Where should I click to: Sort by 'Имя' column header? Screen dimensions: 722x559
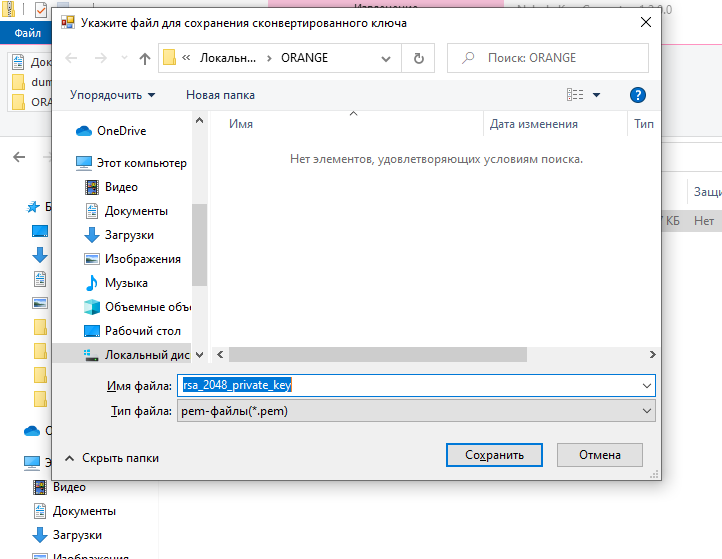tap(241, 124)
